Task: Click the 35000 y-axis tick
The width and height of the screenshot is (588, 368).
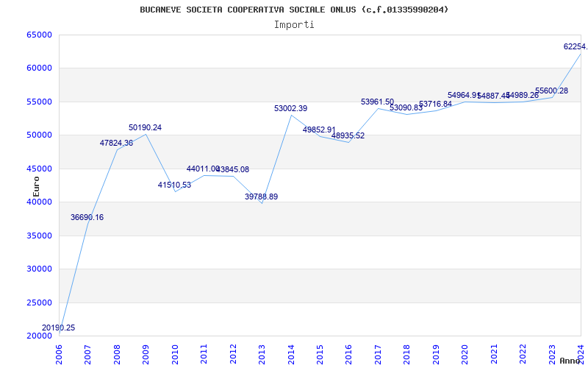Action: 40,236
